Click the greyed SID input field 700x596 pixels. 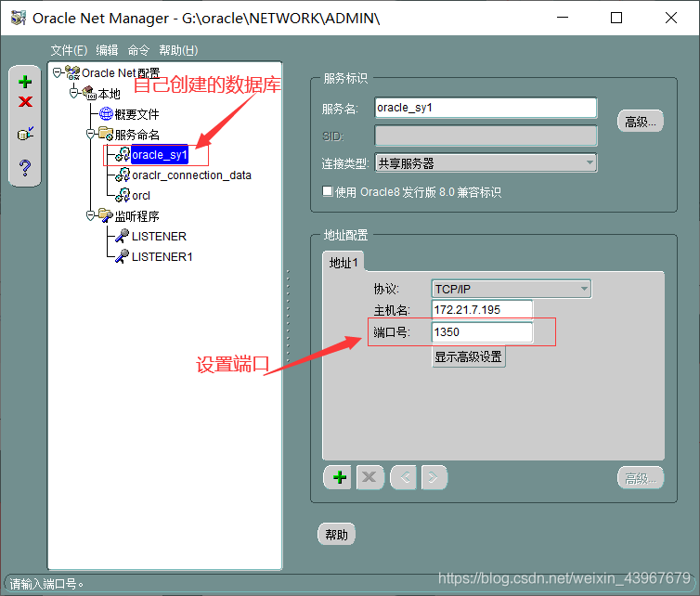486,136
